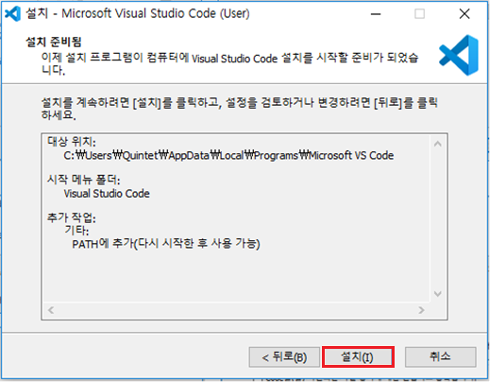The image size is (490, 382).
Task: Click the summary box's scroll down arrow
Action: (x=438, y=294)
